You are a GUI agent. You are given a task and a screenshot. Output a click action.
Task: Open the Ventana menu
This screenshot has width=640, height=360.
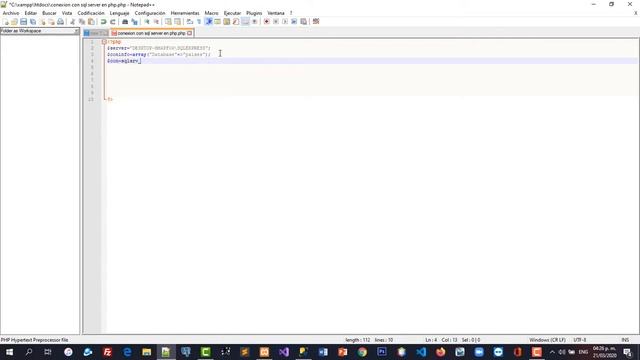point(276,13)
